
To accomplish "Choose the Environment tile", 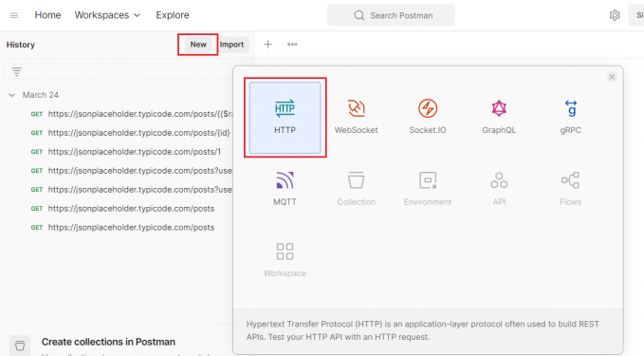I will 428,189.
